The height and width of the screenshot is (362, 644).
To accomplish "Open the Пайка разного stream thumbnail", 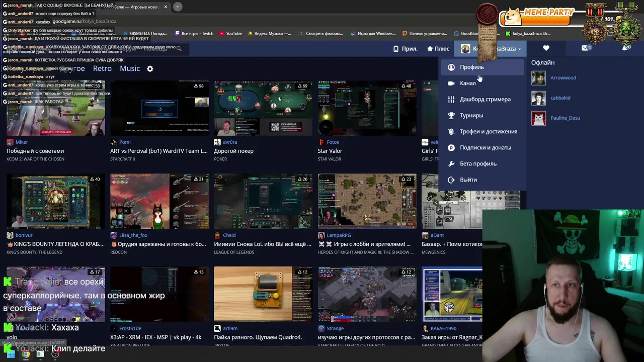I will (x=263, y=294).
